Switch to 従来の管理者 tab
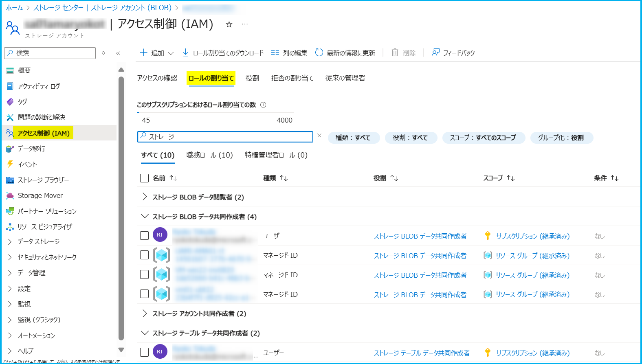Image resolution: width=642 pixels, height=364 pixels. pyautogui.click(x=345, y=78)
